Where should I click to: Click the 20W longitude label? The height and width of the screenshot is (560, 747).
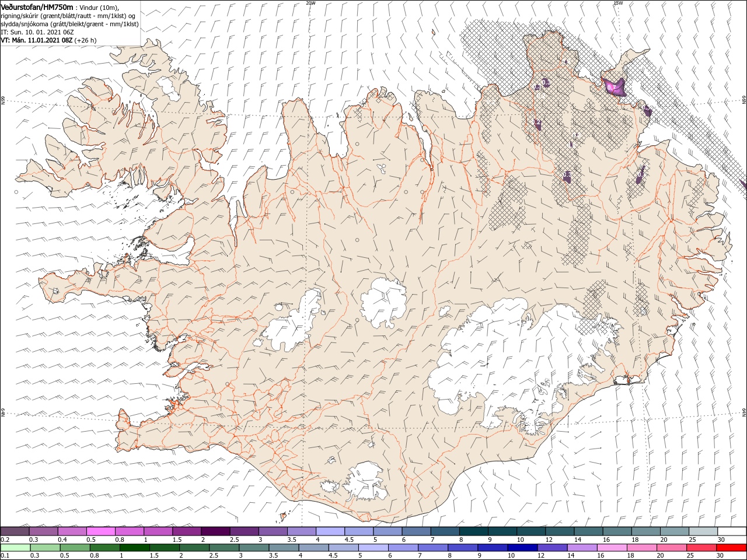tap(310, 3)
